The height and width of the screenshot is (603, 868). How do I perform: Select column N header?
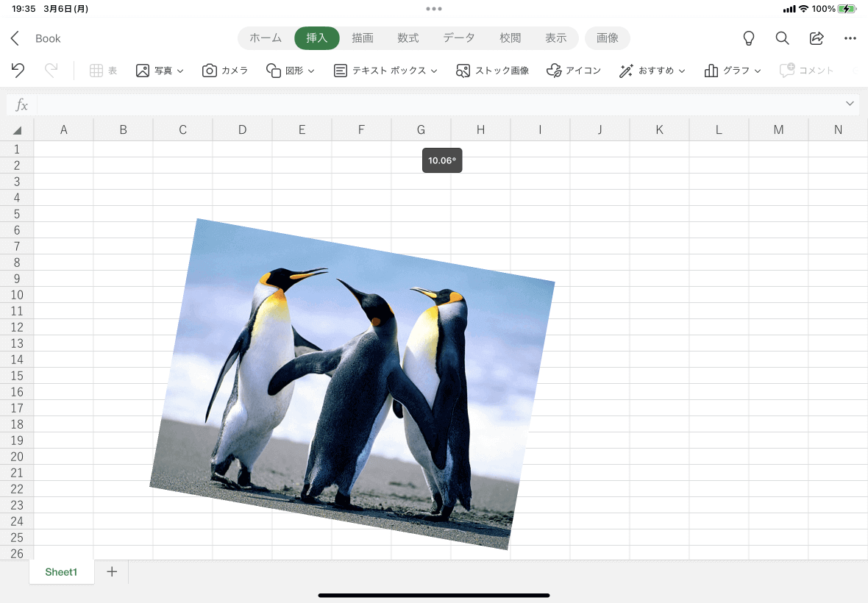point(838,130)
